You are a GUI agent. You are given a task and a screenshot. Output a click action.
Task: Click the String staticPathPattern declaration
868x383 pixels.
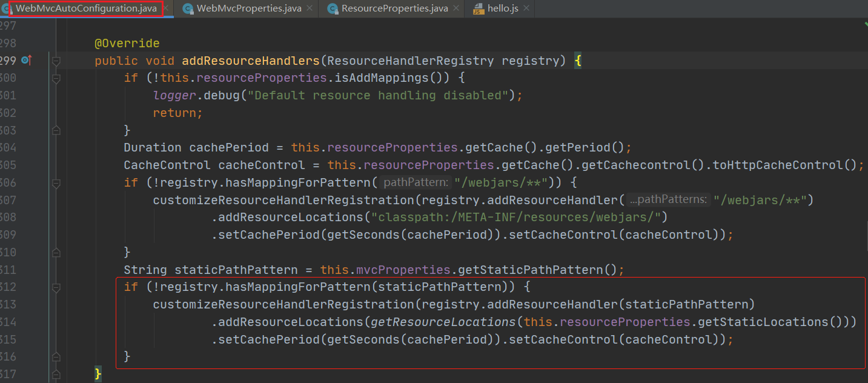pyautogui.click(x=211, y=269)
